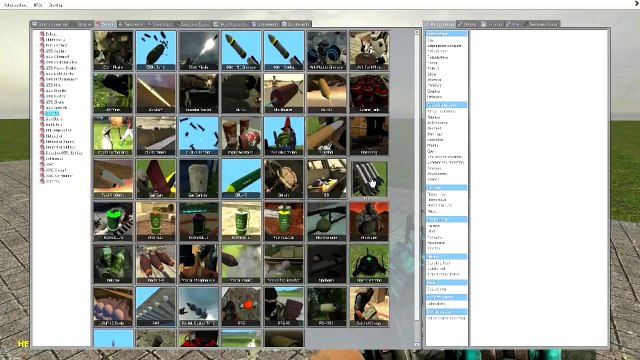
Task: Select the armored figure on red background
Action: tap(369, 221)
